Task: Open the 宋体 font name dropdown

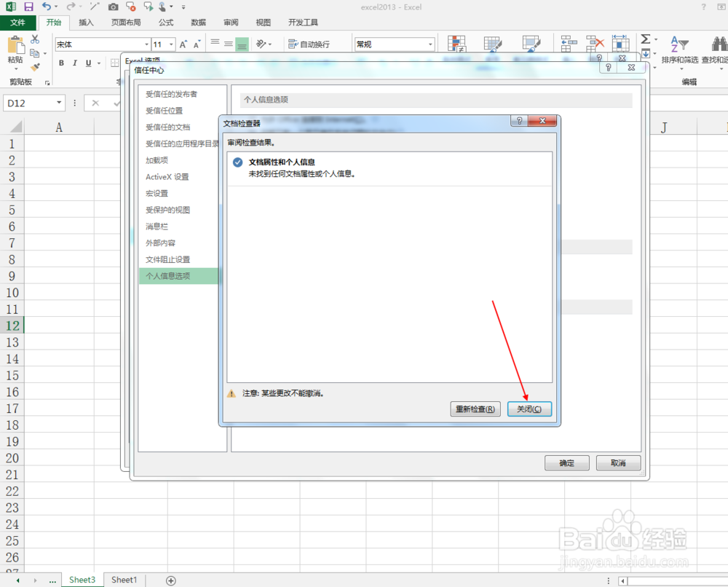Action: coord(147,44)
